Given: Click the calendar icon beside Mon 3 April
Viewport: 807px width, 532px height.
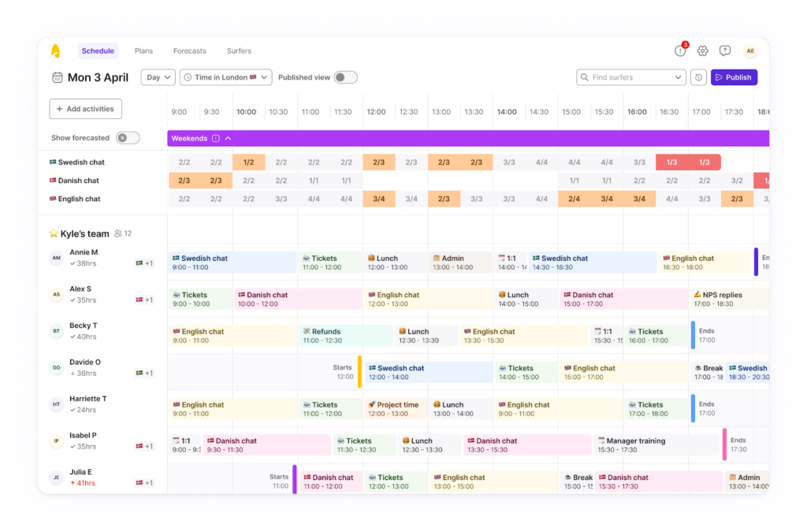Looking at the screenshot, I should click(57, 77).
